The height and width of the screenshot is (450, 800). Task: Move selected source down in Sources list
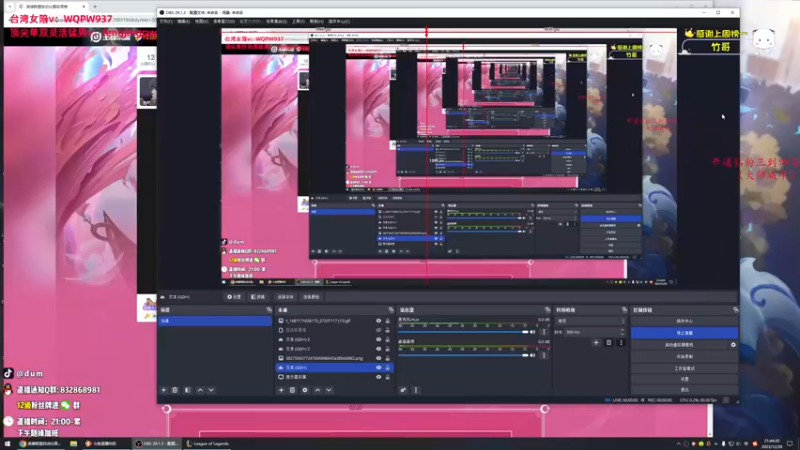click(x=329, y=390)
